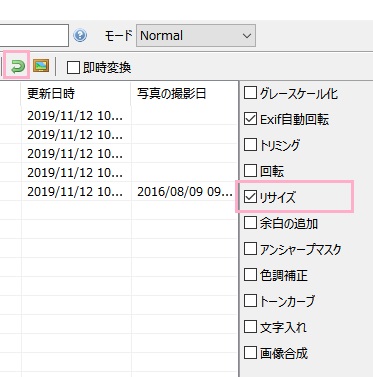Enable the 余白の追加 checkbox
Screen dimensions: 373x377
pyautogui.click(x=250, y=223)
